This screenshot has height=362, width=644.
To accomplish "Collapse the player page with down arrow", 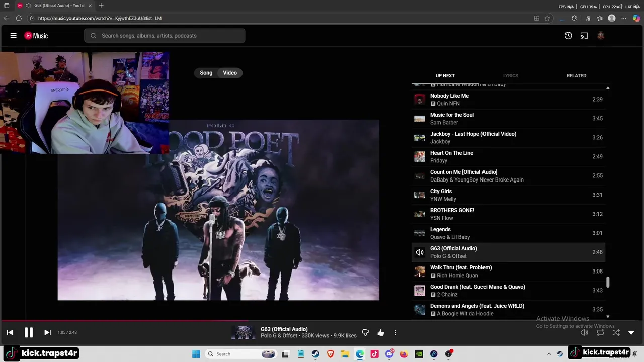I will 631,332.
